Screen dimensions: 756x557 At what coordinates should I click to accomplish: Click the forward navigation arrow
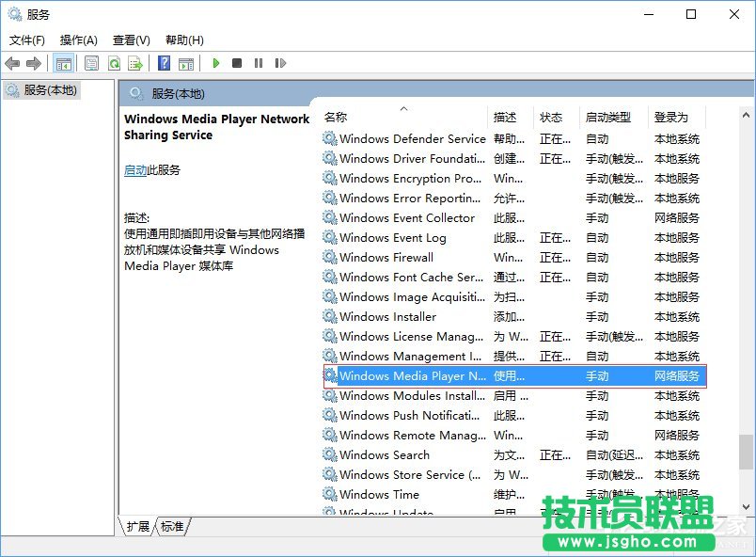tap(33, 63)
